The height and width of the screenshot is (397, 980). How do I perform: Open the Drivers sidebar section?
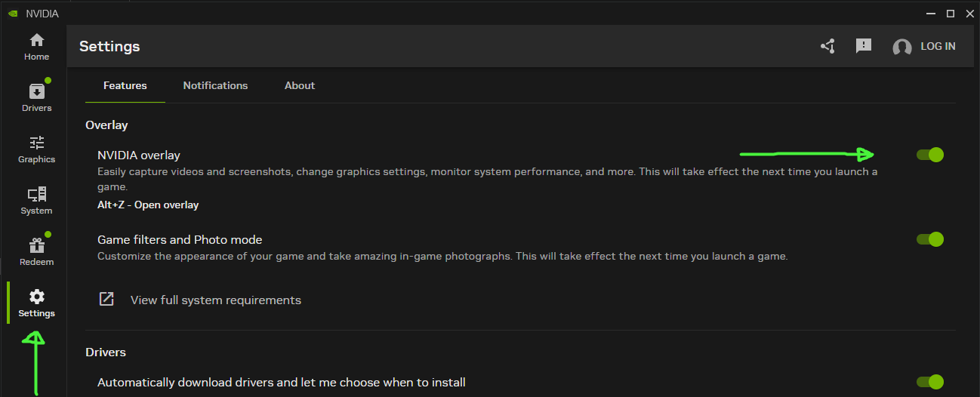36,92
